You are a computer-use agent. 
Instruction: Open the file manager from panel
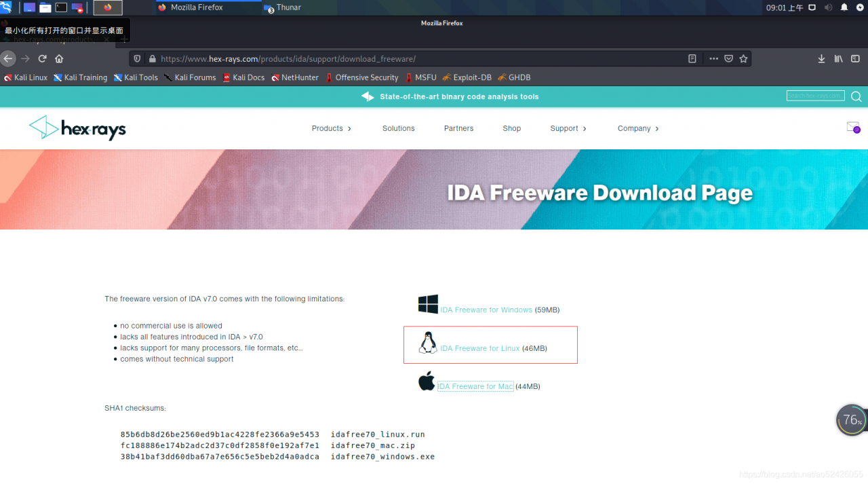[45, 7]
